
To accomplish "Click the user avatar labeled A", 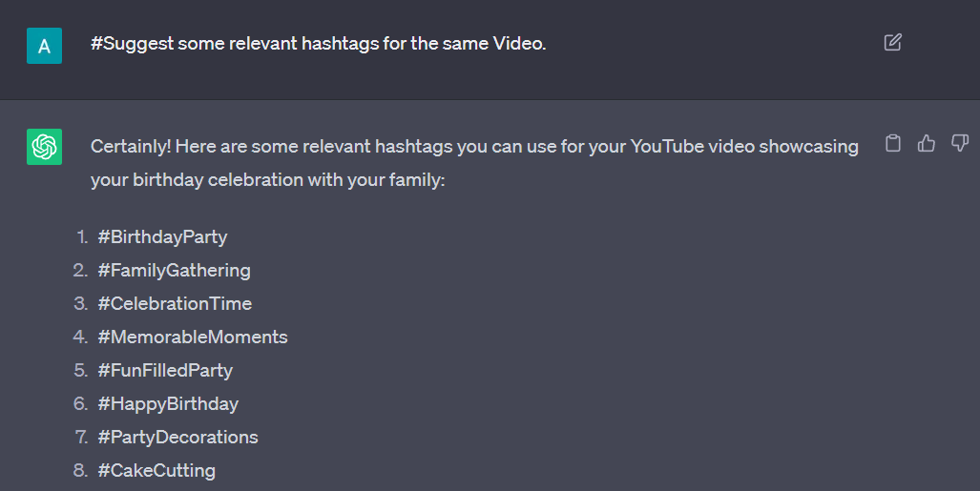I will (x=45, y=46).
